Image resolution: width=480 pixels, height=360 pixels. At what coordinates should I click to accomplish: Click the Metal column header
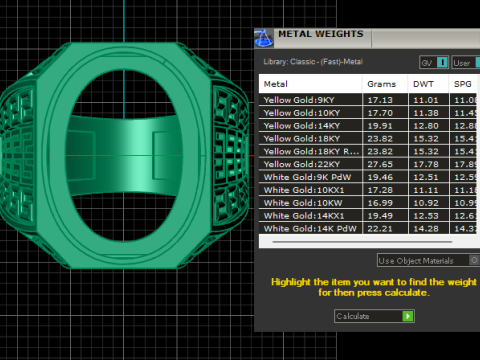pyautogui.click(x=310, y=84)
